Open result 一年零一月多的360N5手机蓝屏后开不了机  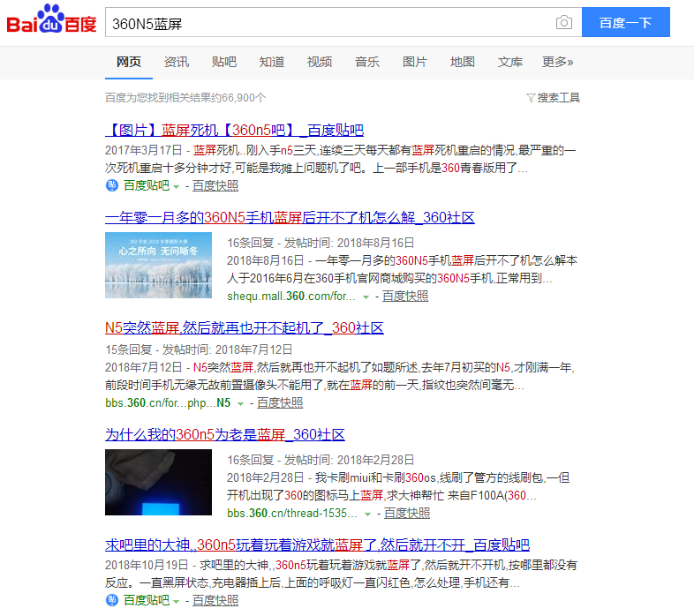(290, 217)
